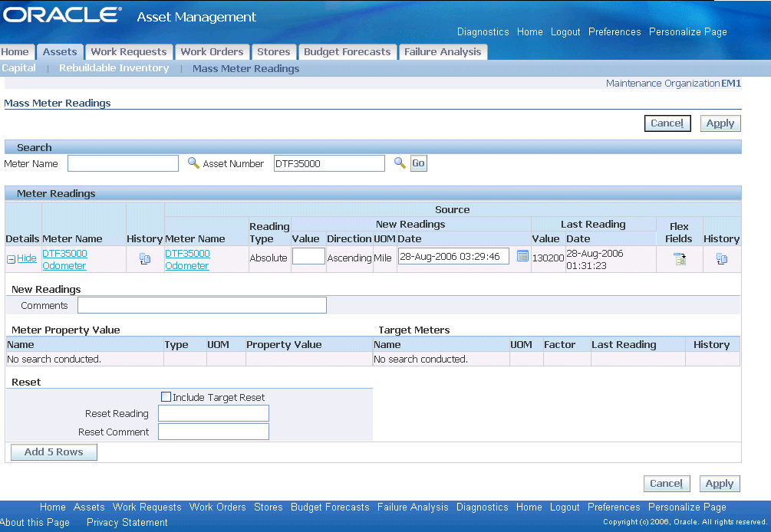Open Preferences from the top menu

[x=614, y=31]
